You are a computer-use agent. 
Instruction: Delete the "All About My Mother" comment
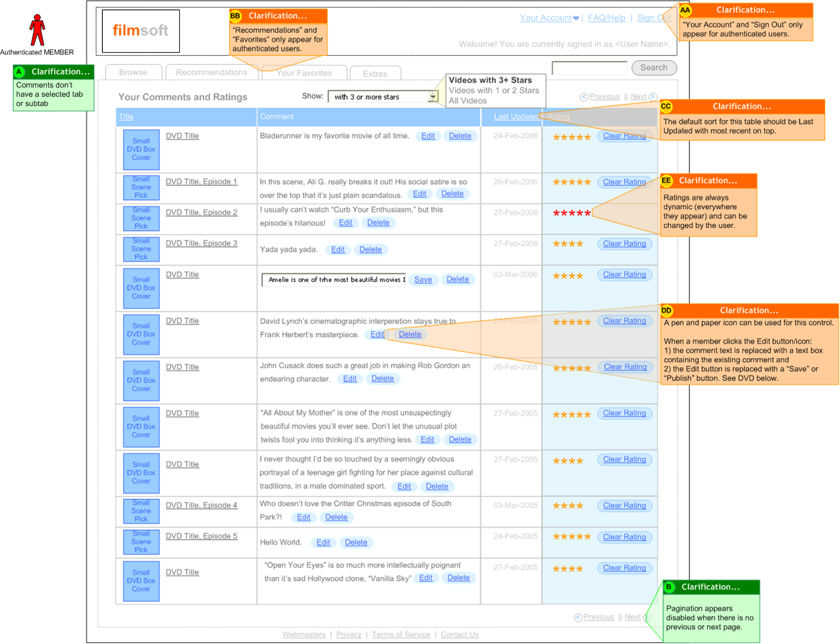coord(460,440)
